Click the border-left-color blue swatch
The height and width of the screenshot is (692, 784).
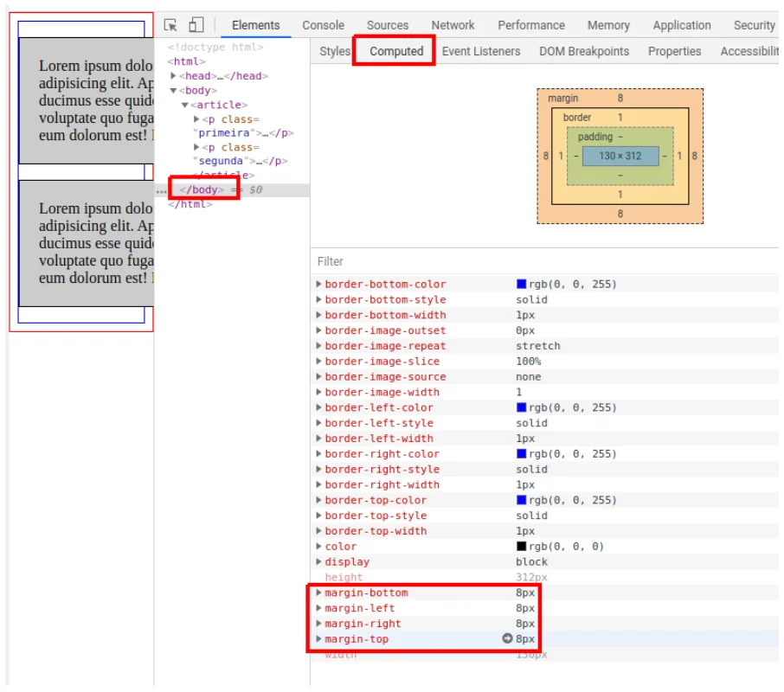pyautogui.click(x=521, y=407)
